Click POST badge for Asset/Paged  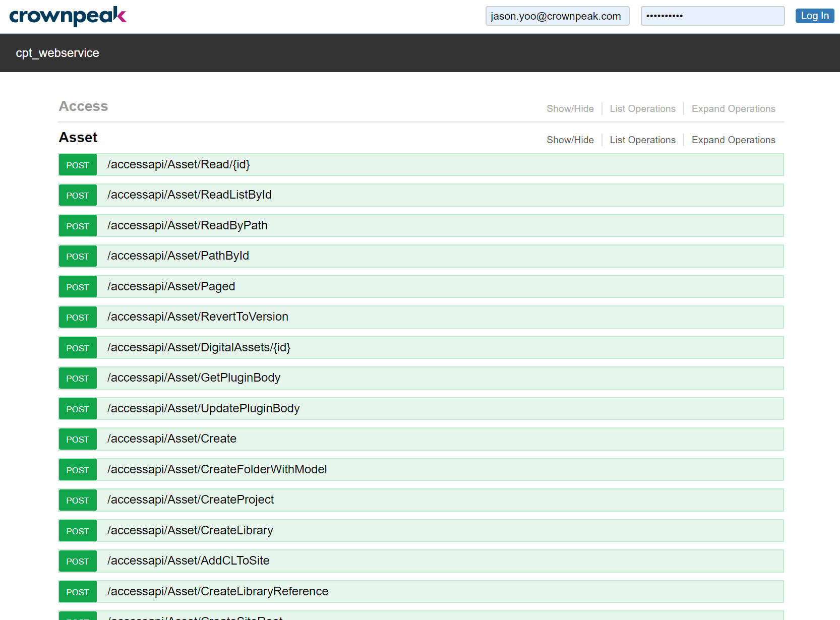78,287
